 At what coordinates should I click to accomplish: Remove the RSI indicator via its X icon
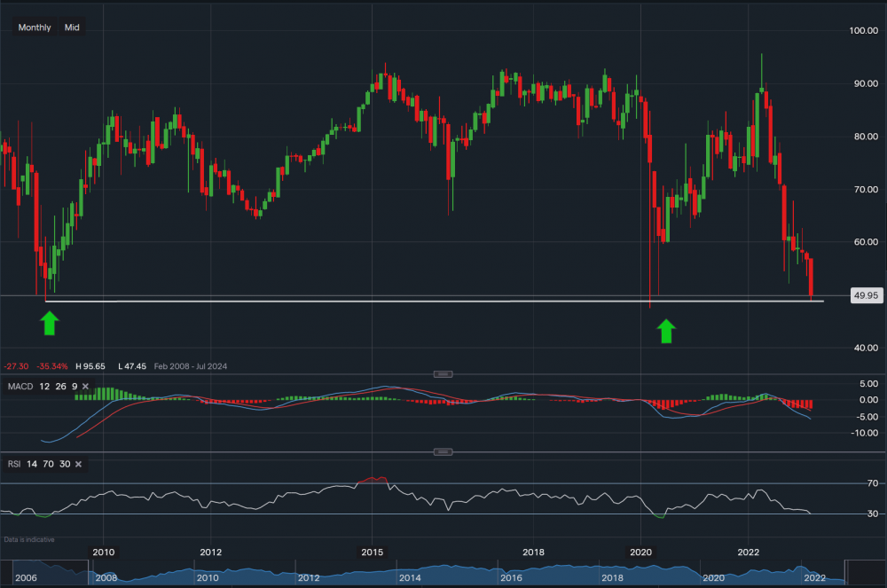coord(78,464)
